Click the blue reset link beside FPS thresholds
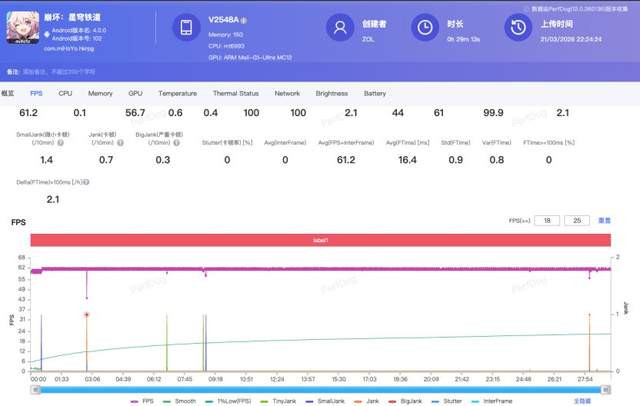 [x=604, y=220]
